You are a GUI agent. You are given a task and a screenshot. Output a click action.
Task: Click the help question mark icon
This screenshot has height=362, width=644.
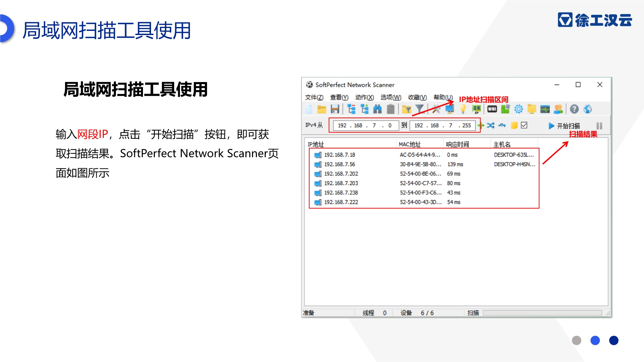coord(574,109)
